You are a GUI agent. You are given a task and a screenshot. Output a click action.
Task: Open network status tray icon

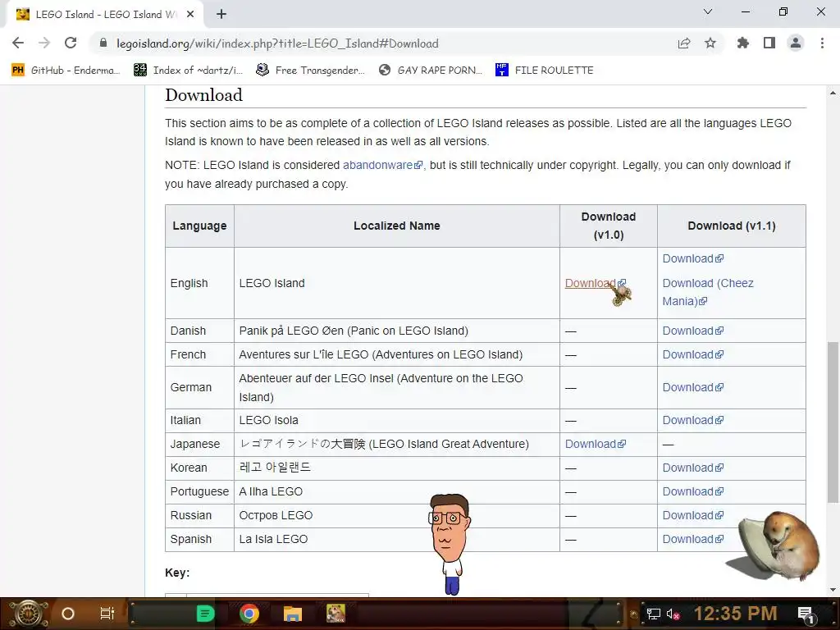(654, 614)
